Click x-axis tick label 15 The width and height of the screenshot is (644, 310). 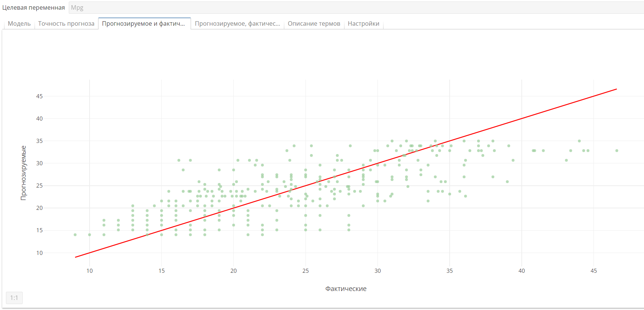point(162,271)
